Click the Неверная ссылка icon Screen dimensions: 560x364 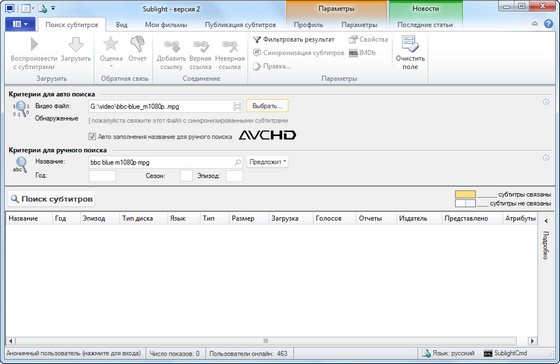point(230,46)
